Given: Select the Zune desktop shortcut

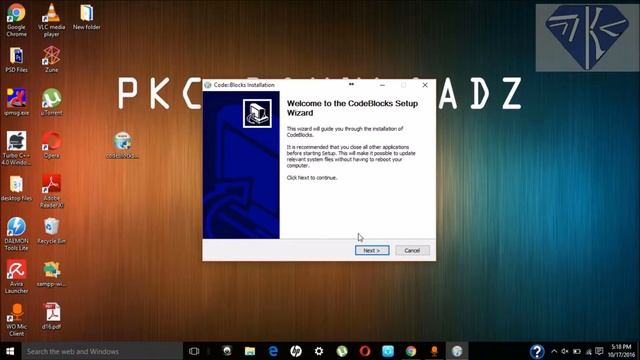Looking at the screenshot, I should (51, 60).
